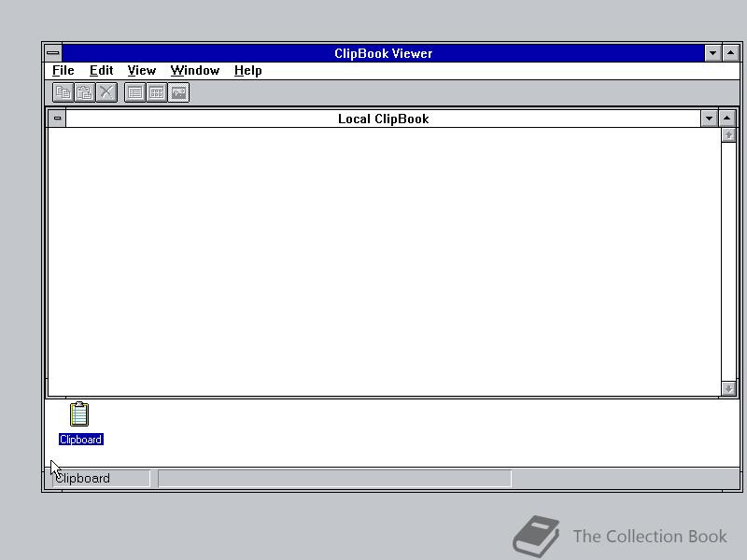Viewport: 747px width, 560px height.
Task: Click the Local ClipBook scroll up arrow
Action: pos(728,135)
